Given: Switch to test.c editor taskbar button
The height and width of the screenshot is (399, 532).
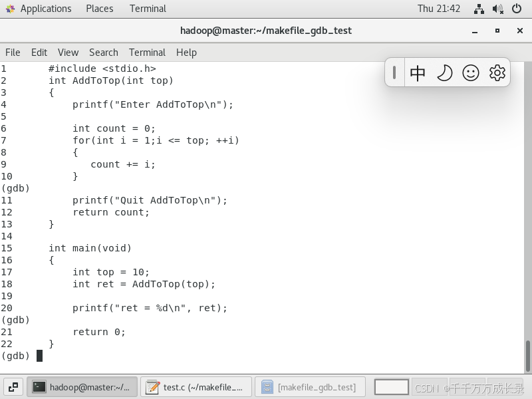Looking at the screenshot, I should point(196,387).
